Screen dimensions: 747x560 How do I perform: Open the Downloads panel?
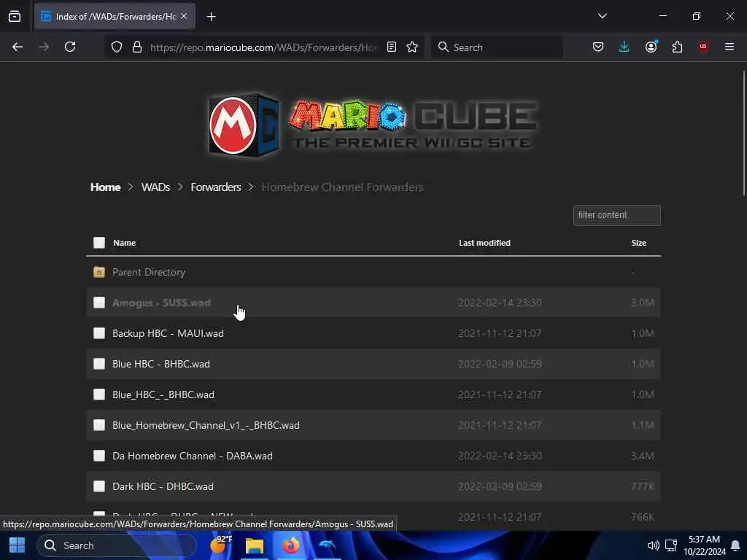pyautogui.click(x=624, y=47)
